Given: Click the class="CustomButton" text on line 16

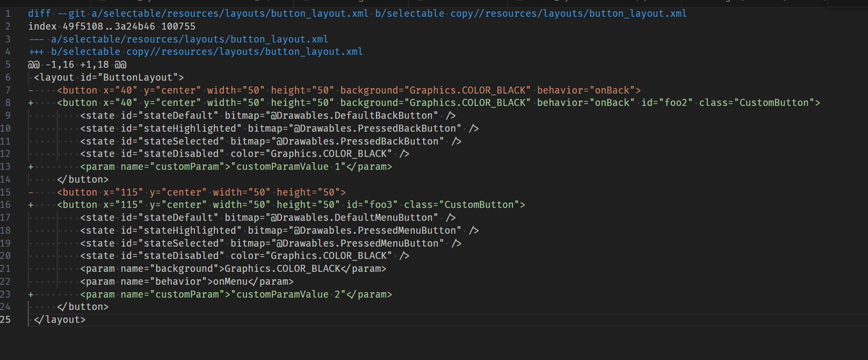Looking at the screenshot, I should (462, 204).
